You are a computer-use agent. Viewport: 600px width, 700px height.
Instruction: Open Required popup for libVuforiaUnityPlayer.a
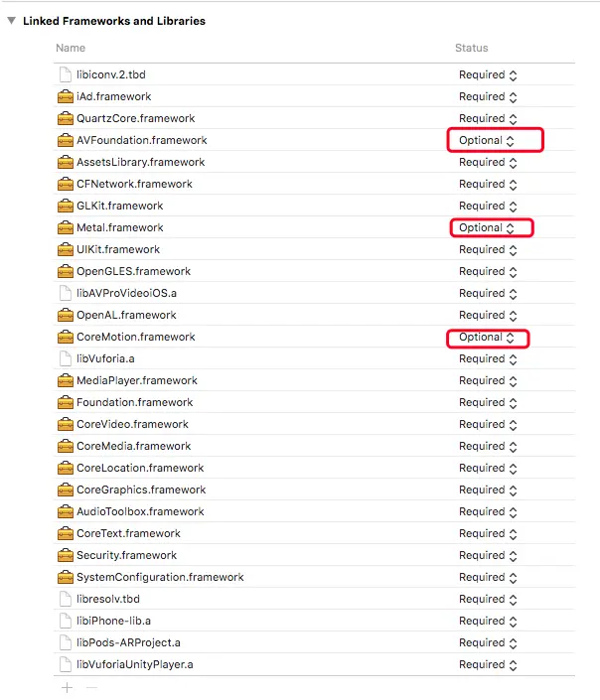[x=488, y=665]
